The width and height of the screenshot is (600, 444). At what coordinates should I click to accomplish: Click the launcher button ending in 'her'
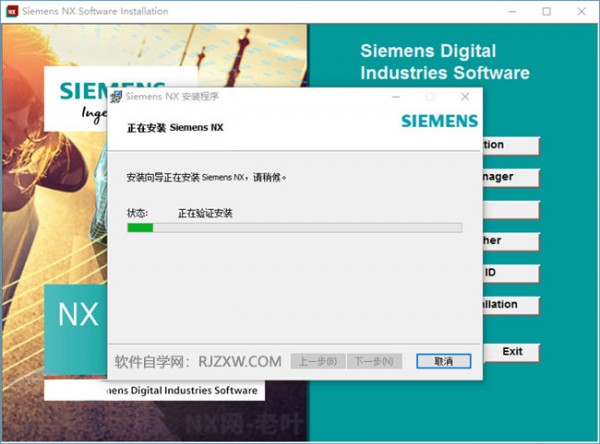[x=512, y=241]
